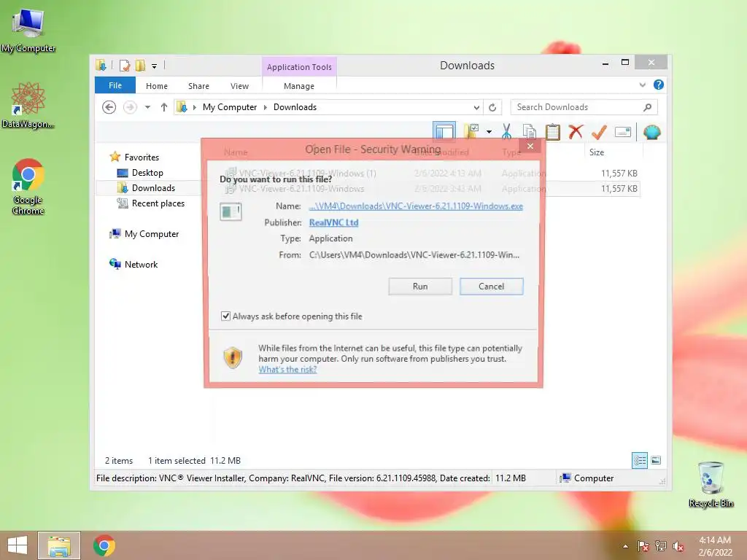Screen dimensions: 747x560
Task: Click the red X Delete toolbar icon
Action: (x=576, y=131)
